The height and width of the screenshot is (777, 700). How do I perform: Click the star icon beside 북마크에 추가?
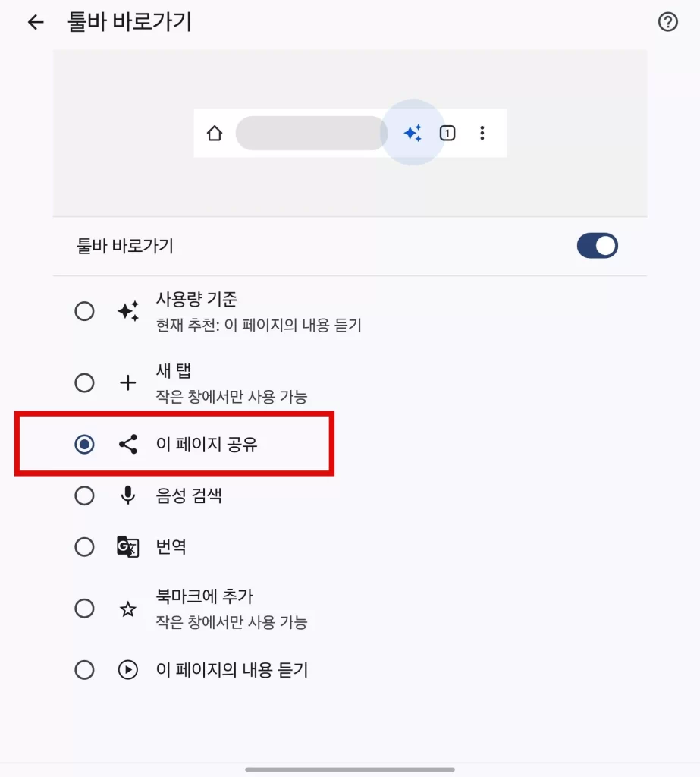click(127, 609)
